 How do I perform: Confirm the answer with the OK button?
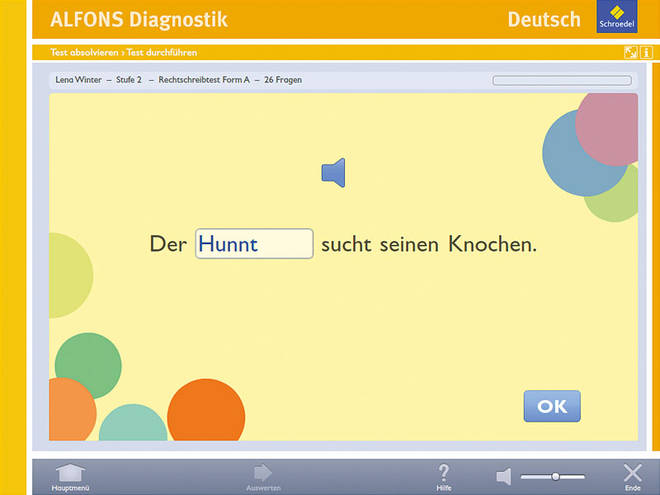coord(552,406)
